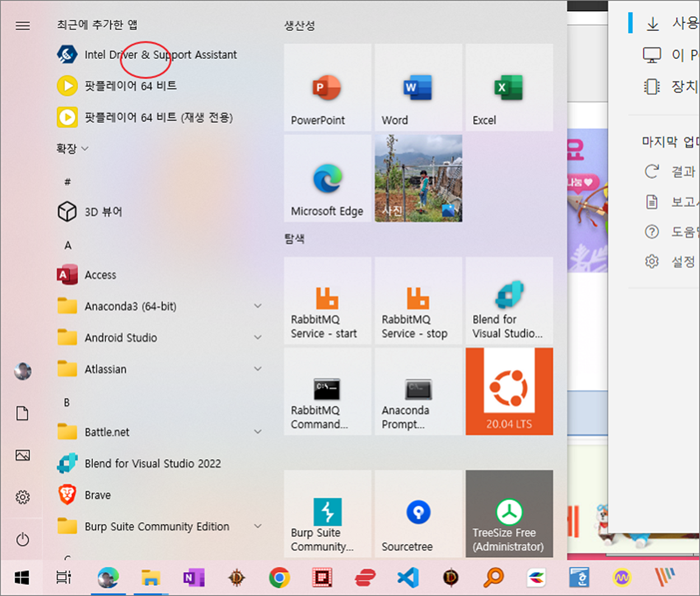Open 설정 item in right window
Screen dimensions: 700x596
click(x=670, y=262)
